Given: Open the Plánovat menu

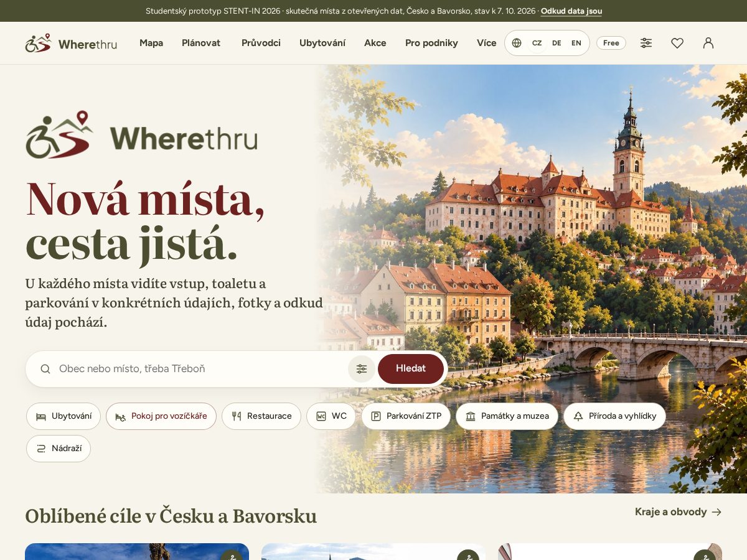Looking at the screenshot, I should tap(201, 43).
